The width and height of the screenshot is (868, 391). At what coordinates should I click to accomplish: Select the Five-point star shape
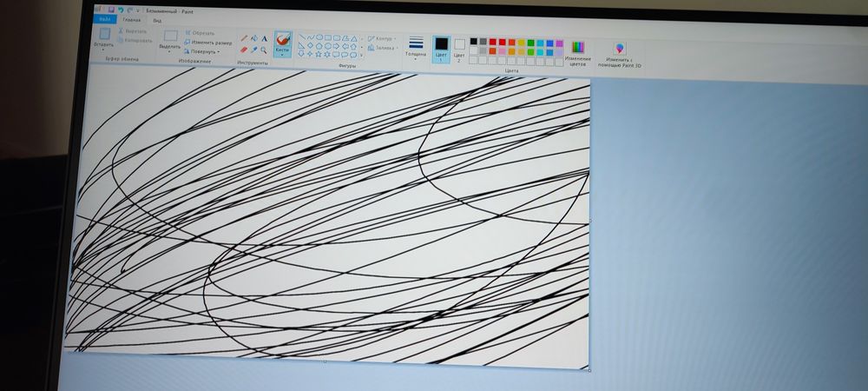(x=319, y=54)
